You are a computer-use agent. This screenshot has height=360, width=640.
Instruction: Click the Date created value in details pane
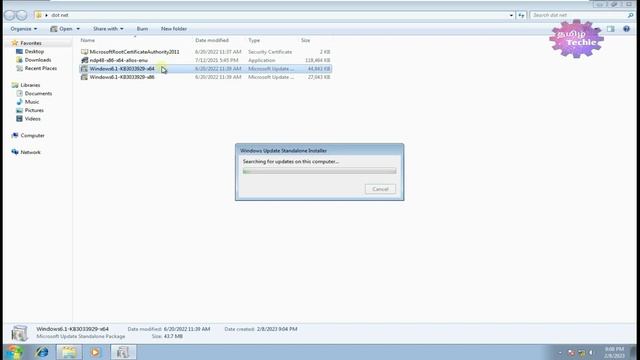click(x=277, y=329)
